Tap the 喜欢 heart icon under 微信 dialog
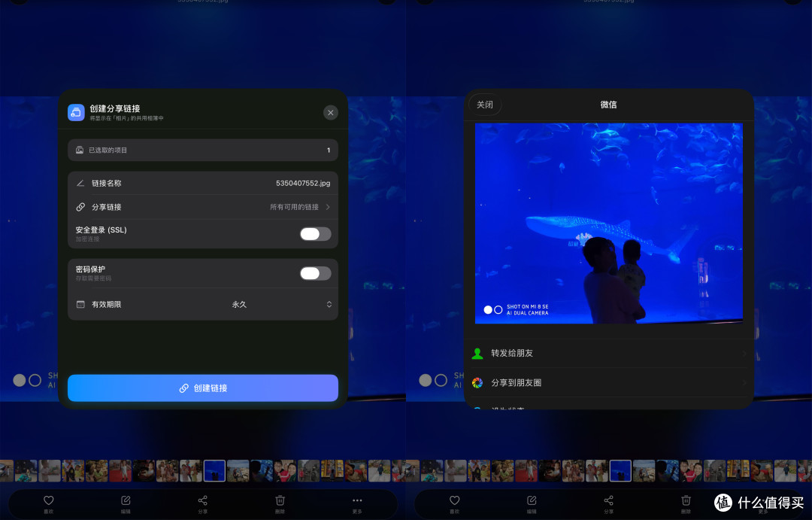This screenshot has height=520, width=812. coord(455,500)
